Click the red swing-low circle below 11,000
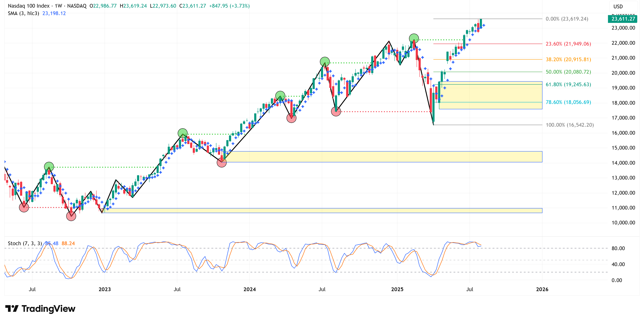Viewport: 644px width, 322px height. coord(71,216)
